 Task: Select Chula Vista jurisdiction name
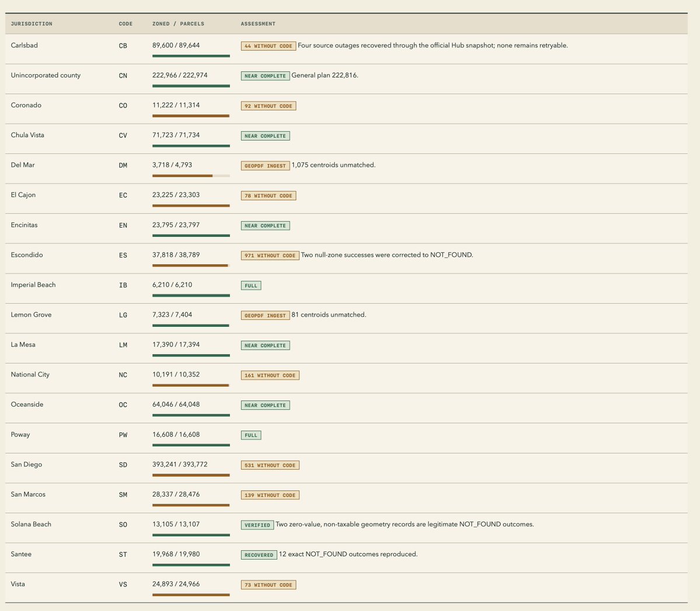tap(27, 135)
